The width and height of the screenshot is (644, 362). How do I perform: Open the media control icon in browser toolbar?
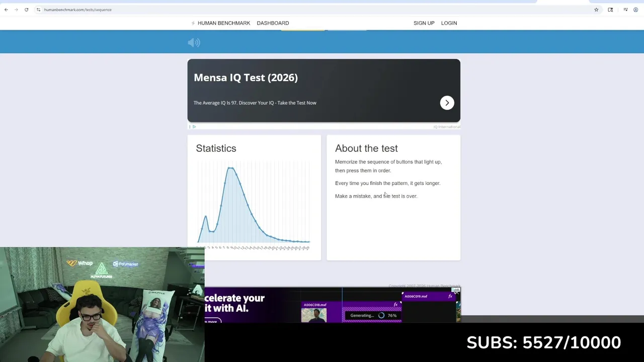pyautogui.click(x=625, y=10)
